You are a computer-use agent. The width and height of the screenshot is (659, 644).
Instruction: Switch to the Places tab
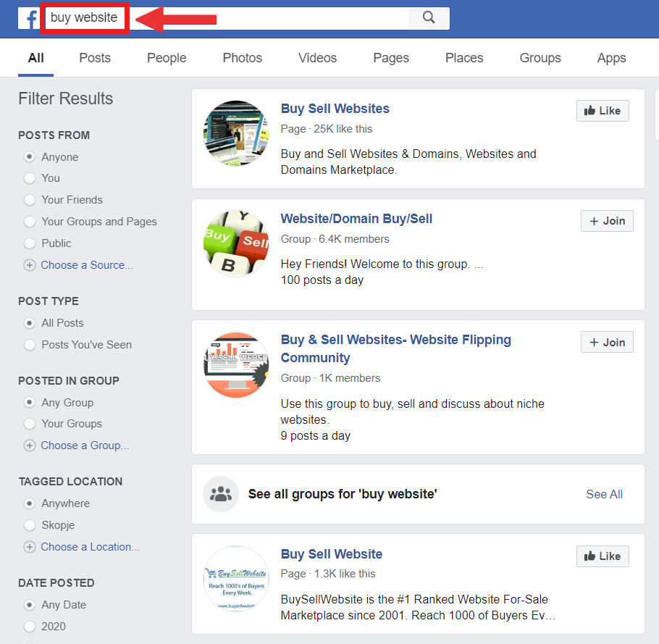pyautogui.click(x=464, y=57)
